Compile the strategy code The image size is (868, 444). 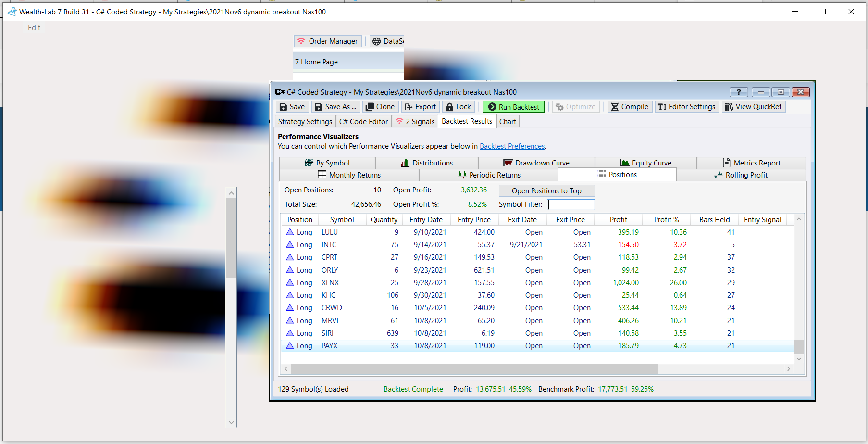pyautogui.click(x=630, y=107)
